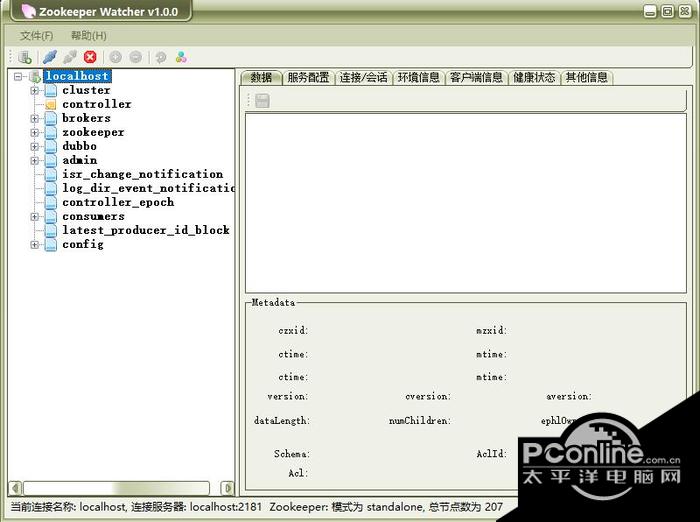Click the log_dir_event_notification node icon
The image size is (700, 522).
51,188
